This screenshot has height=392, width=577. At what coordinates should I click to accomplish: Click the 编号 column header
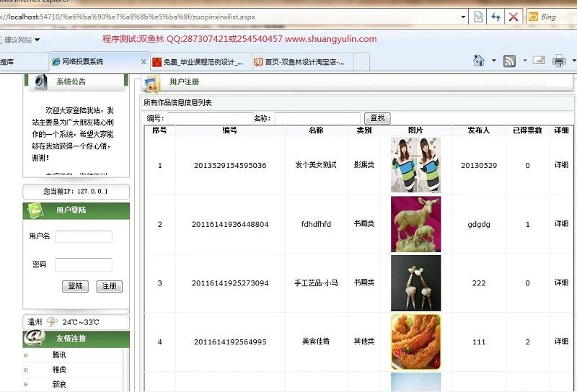click(x=229, y=130)
